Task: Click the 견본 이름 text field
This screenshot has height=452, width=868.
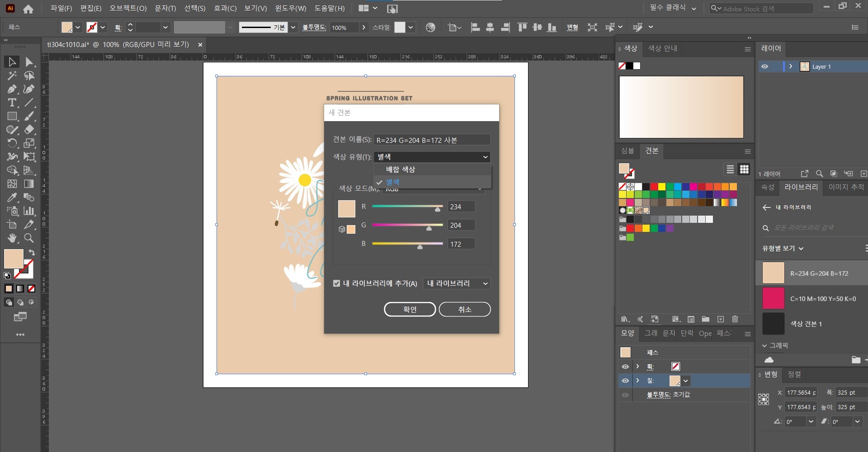Action: coord(432,140)
